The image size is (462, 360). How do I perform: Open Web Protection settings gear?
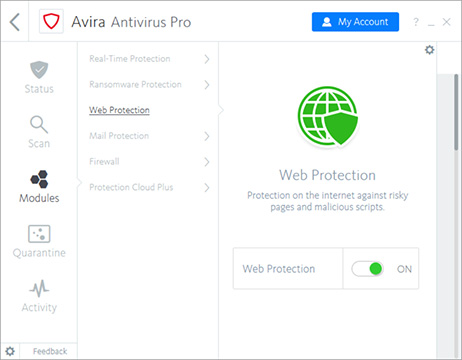(x=429, y=50)
